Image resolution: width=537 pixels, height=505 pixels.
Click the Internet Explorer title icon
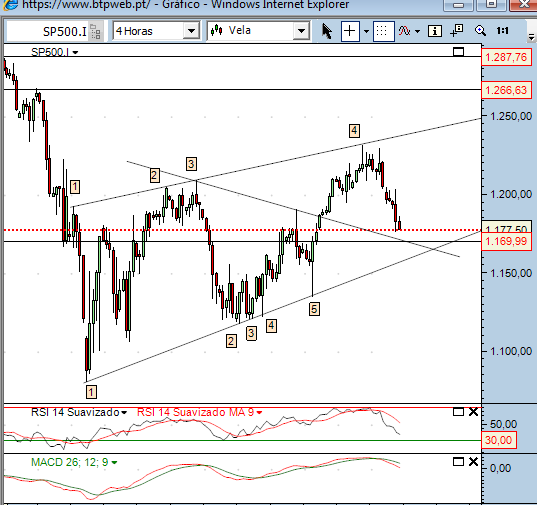click(10, 4)
